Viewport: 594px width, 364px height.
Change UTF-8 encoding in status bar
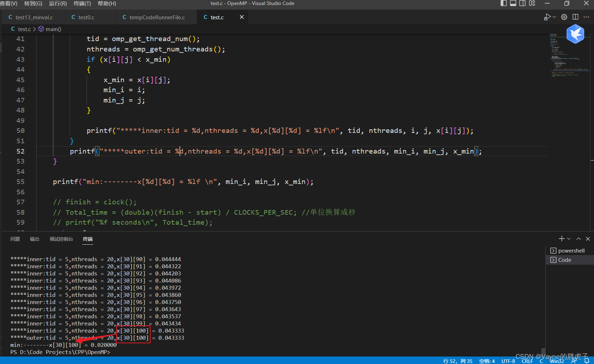tap(508, 361)
